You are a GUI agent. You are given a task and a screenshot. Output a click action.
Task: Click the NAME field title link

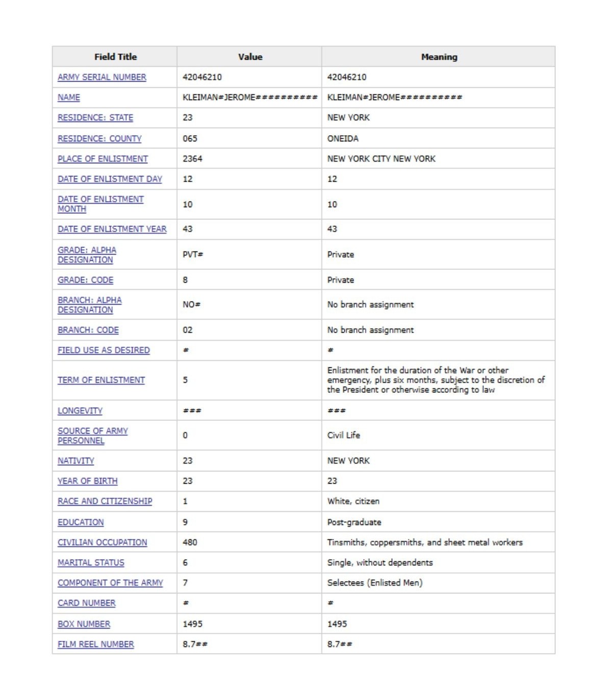click(x=69, y=97)
